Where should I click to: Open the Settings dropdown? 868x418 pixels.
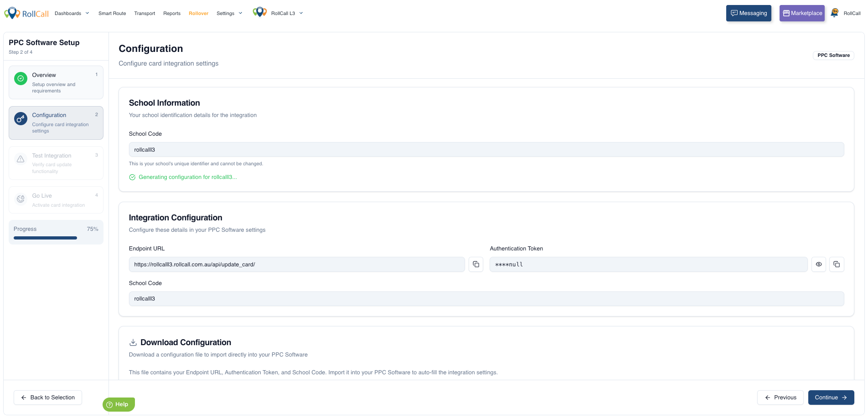point(229,13)
